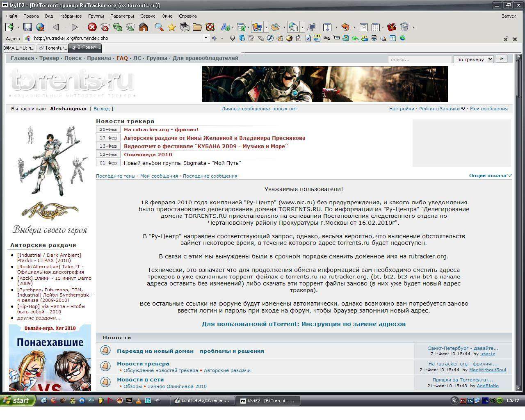Log out via the 'Выход' link
Screen dimensions: 525x420
click(101, 109)
